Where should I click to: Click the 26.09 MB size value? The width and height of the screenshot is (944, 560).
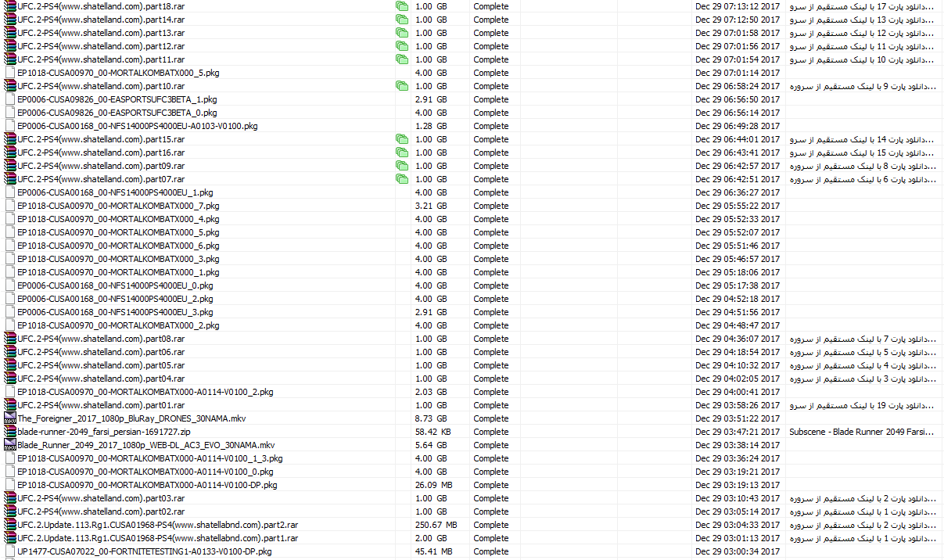[433, 485]
